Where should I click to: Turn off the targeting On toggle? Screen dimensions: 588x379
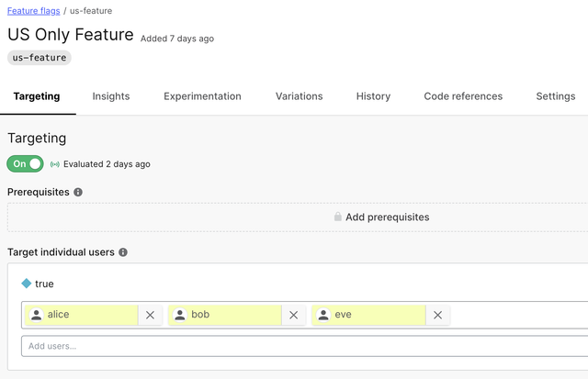point(26,164)
